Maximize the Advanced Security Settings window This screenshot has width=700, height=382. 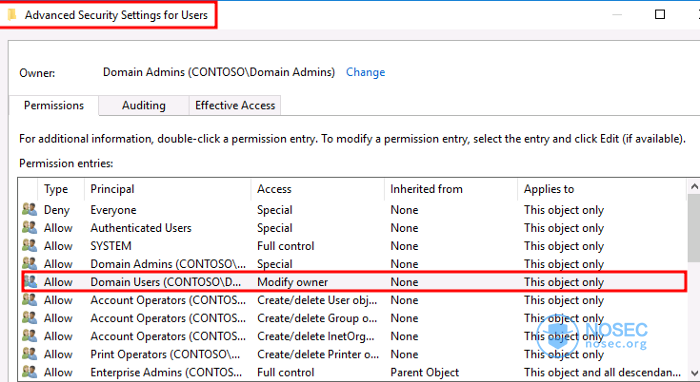pyautogui.click(x=660, y=14)
